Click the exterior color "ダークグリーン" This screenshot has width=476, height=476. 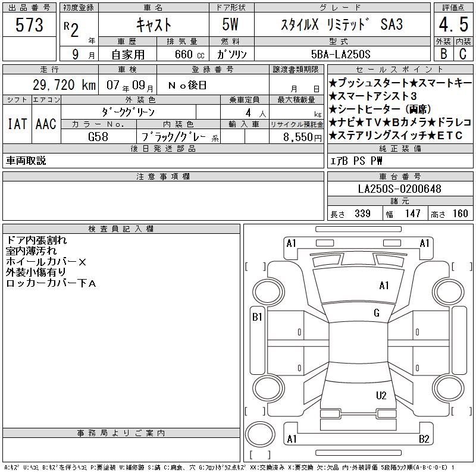(x=128, y=112)
